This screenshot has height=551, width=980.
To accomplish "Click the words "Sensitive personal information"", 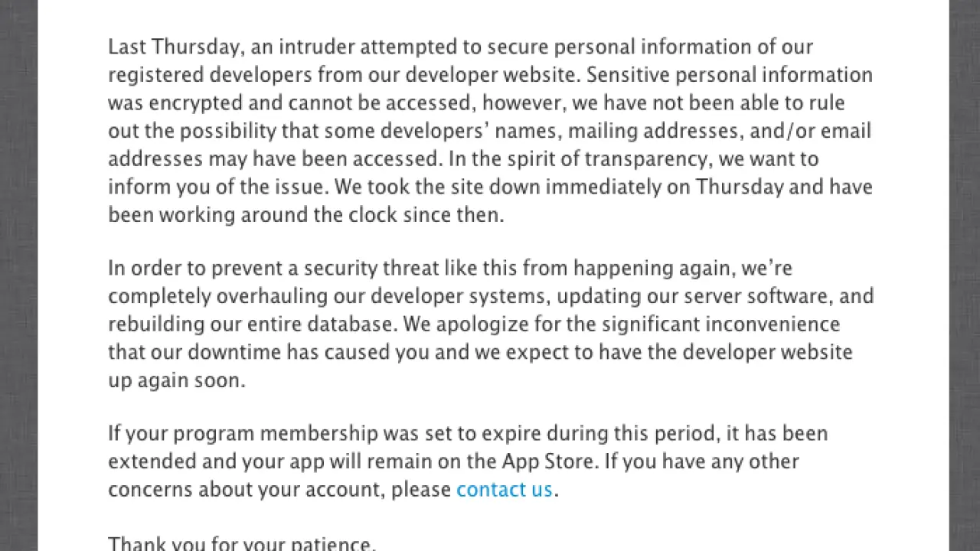I will point(730,75).
